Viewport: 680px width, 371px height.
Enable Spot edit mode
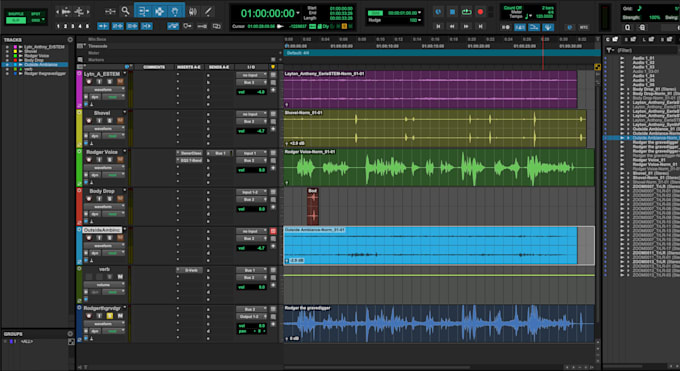point(36,14)
